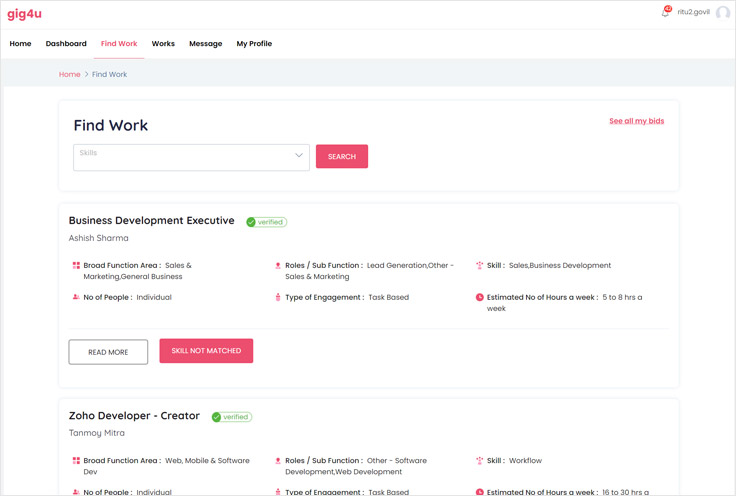The image size is (736, 496).
Task: Click Individual value in Business Development Executive card
Action: click(x=154, y=297)
